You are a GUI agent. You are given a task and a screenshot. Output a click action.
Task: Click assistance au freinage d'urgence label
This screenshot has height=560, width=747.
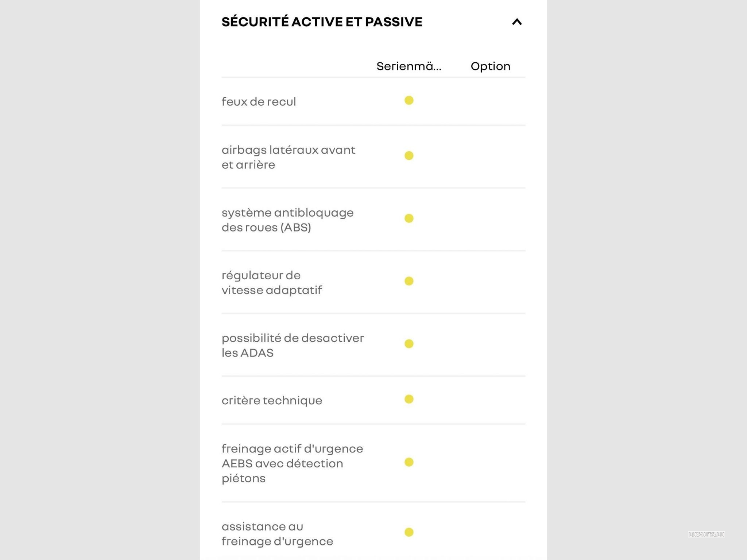(277, 534)
